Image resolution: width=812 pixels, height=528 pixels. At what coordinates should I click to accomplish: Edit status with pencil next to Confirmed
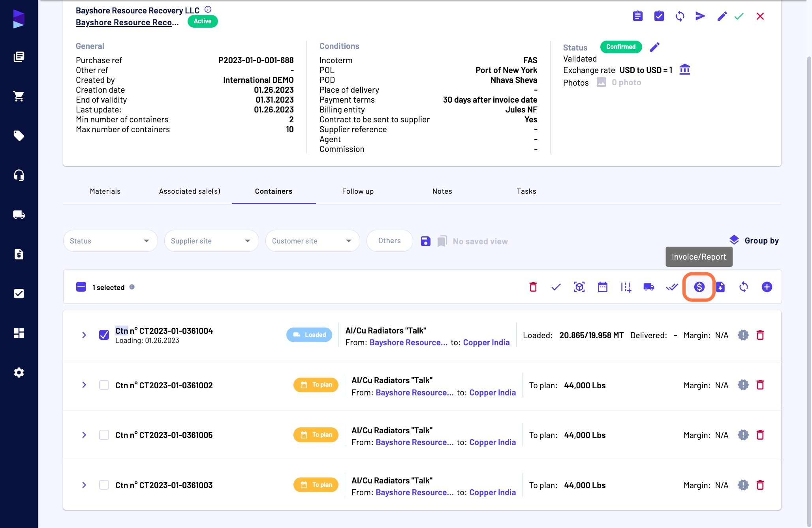[x=654, y=47]
